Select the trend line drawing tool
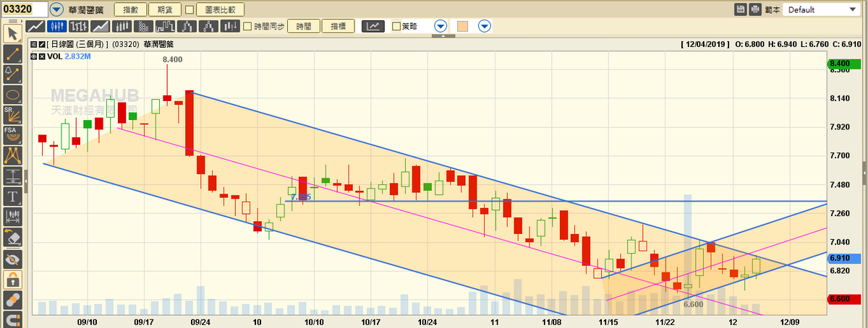This screenshot has height=328, width=868. coord(12,54)
